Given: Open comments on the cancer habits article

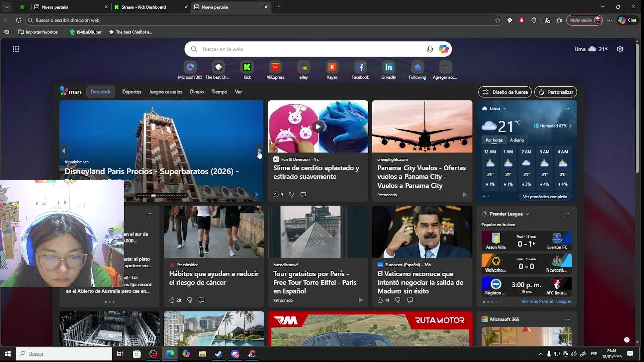Looking at the screenshot, I should 201,300.
